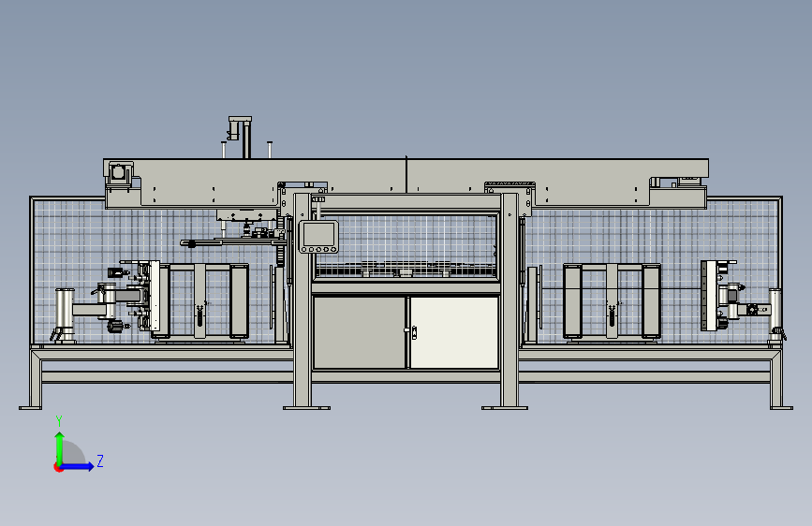Click the green Y axis arrow of the triad
812x526 pixels.
(60, 447)
